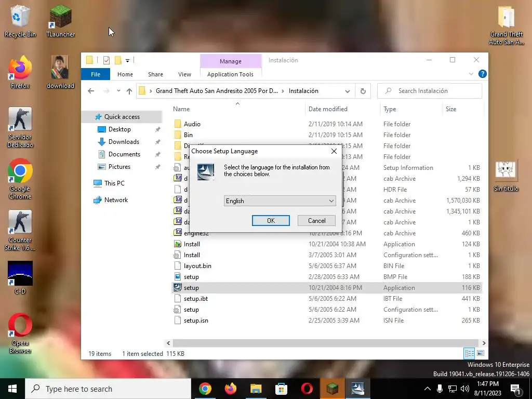Select Pictures in navigation pane

click(x=119, y=167)
